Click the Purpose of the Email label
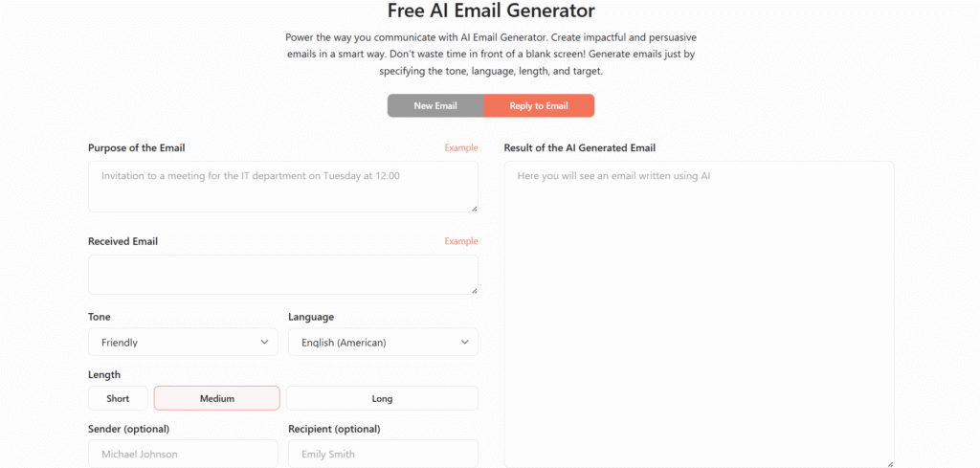 137,148
